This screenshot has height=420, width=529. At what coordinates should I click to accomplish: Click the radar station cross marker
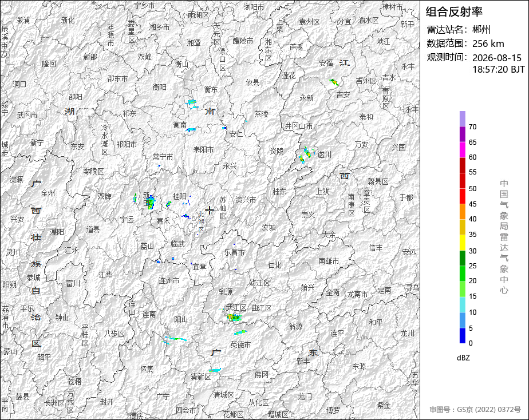[x=210, y=210]
